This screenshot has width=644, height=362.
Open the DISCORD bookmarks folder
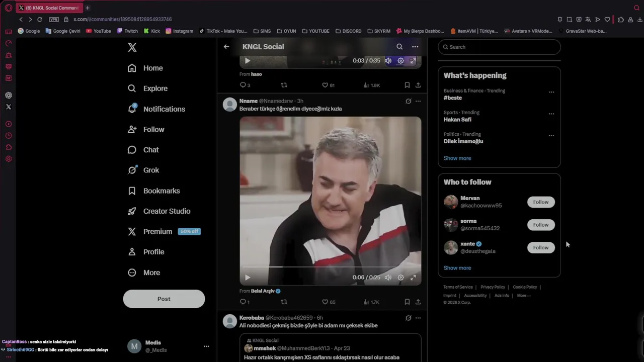click(x=349, y=31)
